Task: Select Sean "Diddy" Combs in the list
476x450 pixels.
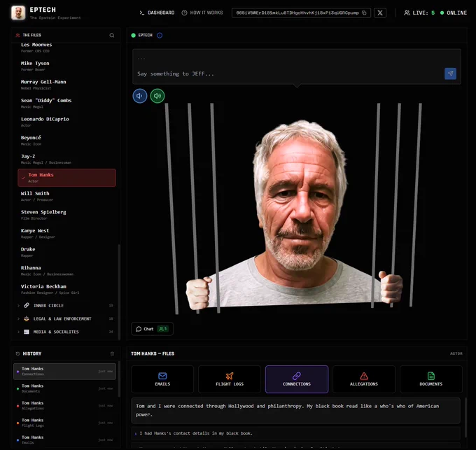Action: [x=66, y=103]
